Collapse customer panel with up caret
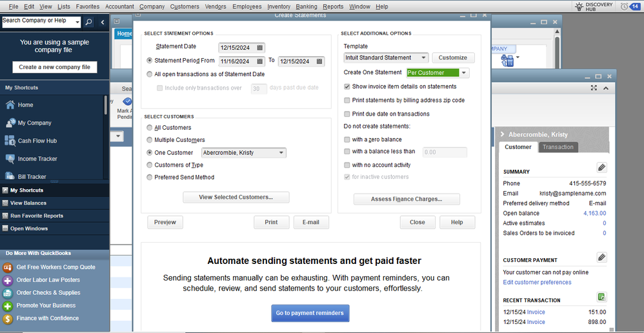Screen dimensions: 644x333 (606, 88)
